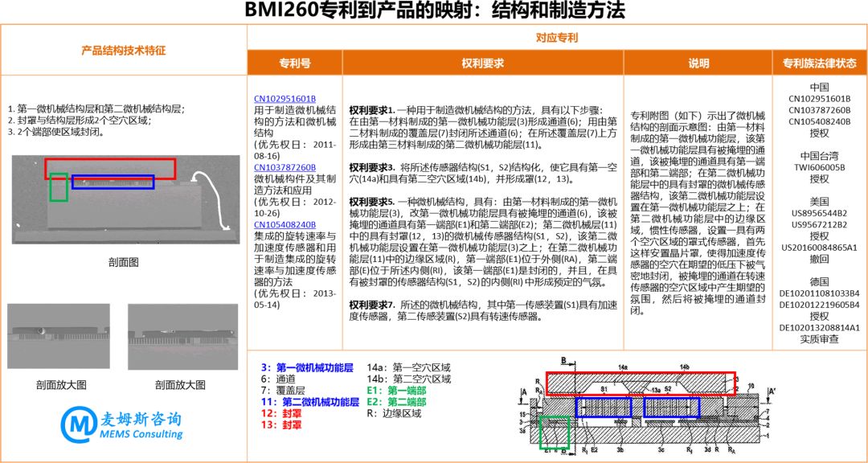The width and height of the screenshot is (868, 463).
Task: Click the green highlight box in the patent diagram
Action: [x=553, y=434]
